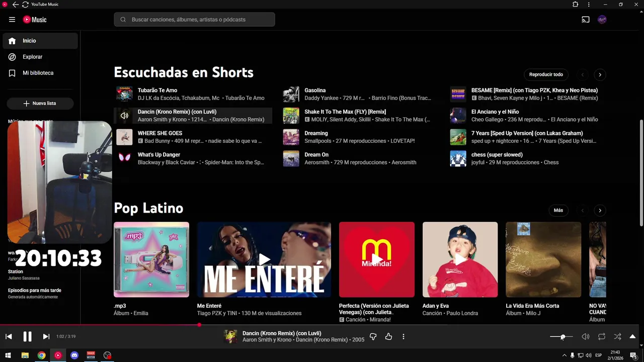Click the playing speaker icon on Dancin
Viewport: 644px width, 362px height.
tap(124, 116)
